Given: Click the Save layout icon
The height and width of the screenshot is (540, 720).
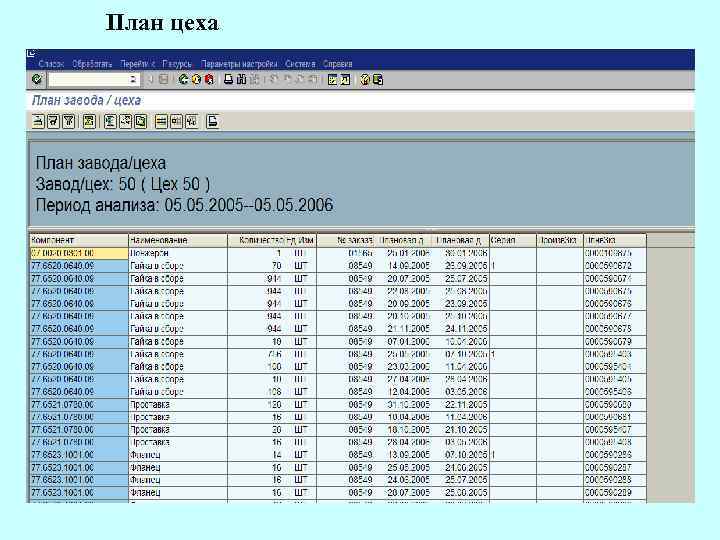Looking at the screenshot, I should click(191, 121).
